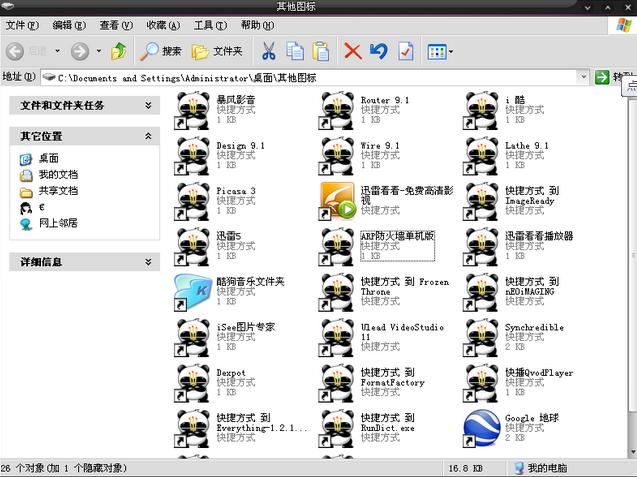Click the blue Undo arrow icon
This screenshot has width=637, height=477.
(379, 52)
